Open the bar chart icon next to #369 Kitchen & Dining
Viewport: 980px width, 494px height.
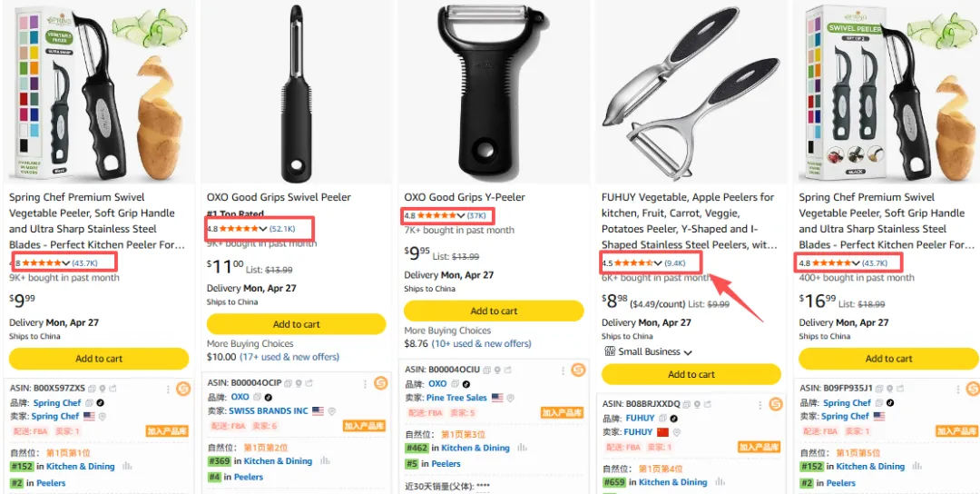(324, 461)
